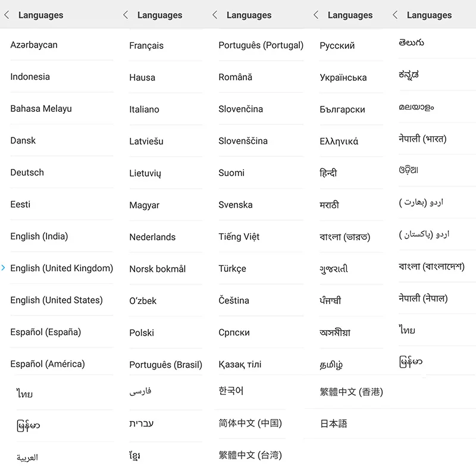Choose English (India) as language

point(39,237)
